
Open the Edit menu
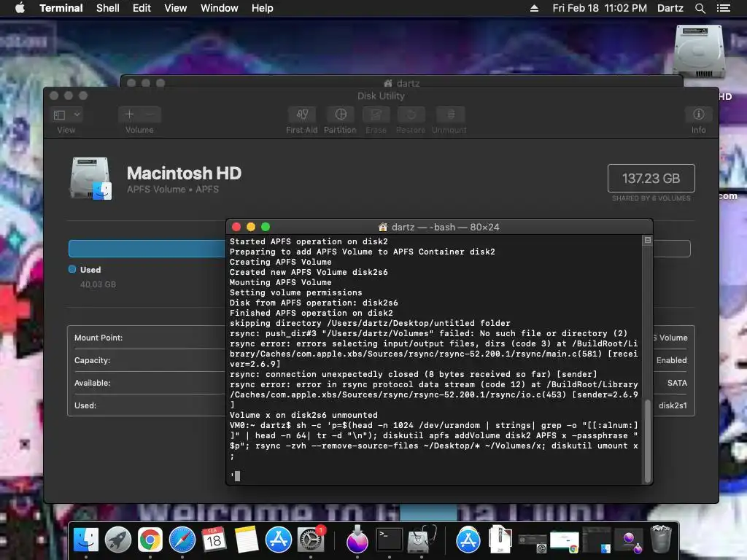tap(142, 8)
